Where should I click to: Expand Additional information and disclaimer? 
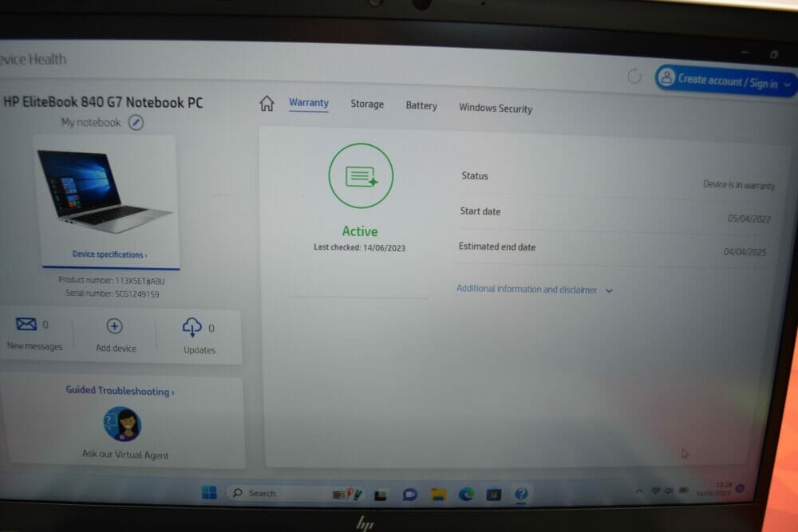pyautogui.click(x=534, y=290)
